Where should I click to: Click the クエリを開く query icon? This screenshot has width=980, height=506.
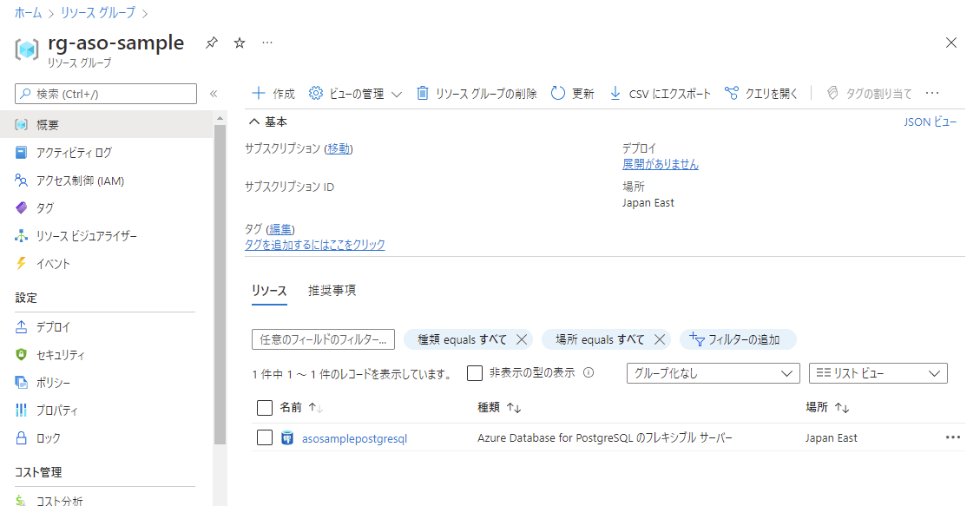coord(731,93)
